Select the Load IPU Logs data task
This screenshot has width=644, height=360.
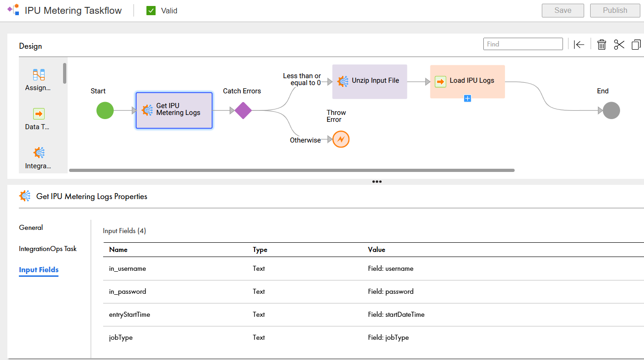[467, 81]
